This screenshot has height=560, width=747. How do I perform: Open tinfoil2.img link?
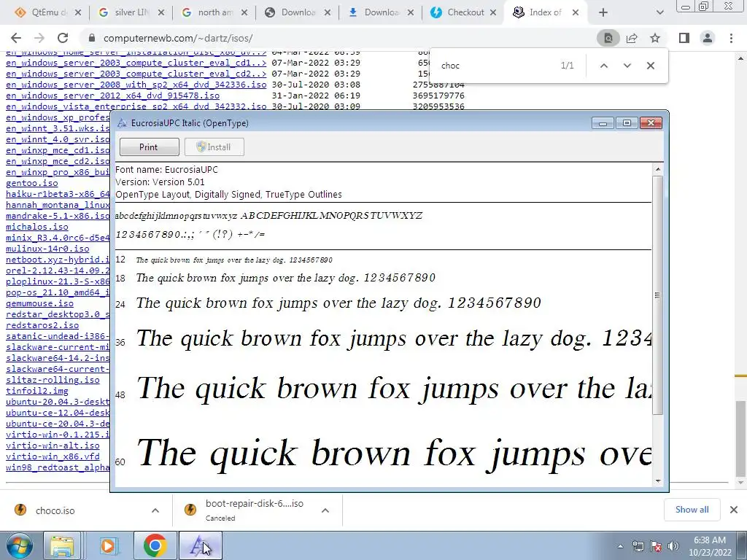(x=37, y=391)
